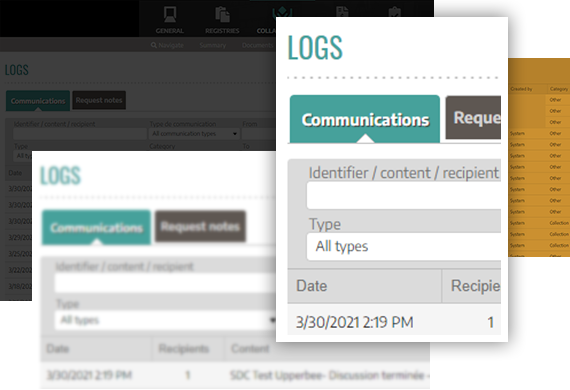Screen dimensions: 570x390
Task: Open the Documents link in dark background page
Action: [x=257, y=45]
